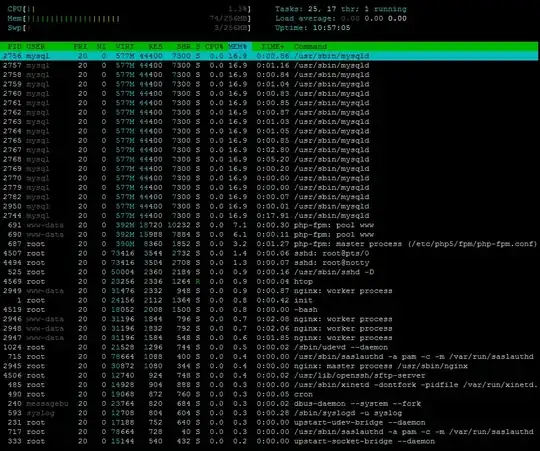Select nginx worker process row PID 2948
The image size is (540, 451).
(269, 328)
